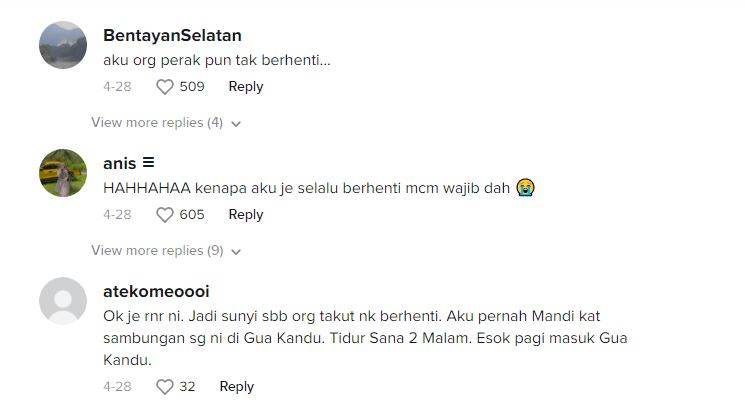Image resolution: width=745 pixels, height=416 pixels.
Task: Open anis username link
Action: point(120,163)
